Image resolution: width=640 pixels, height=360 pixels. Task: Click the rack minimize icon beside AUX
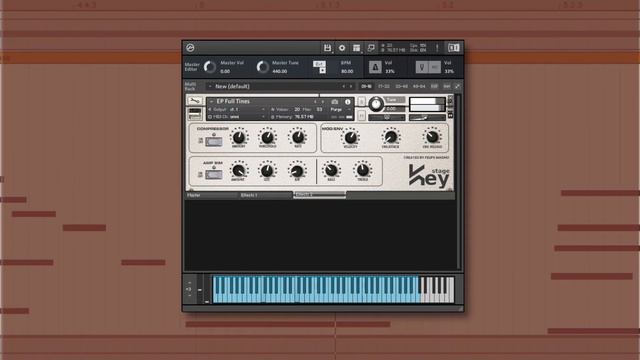[x=458, y=87]
